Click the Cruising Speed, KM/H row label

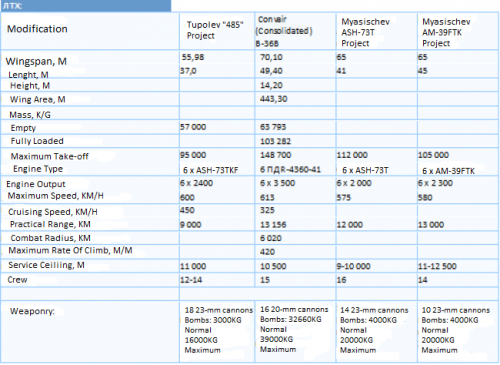[x=53, y=212]
